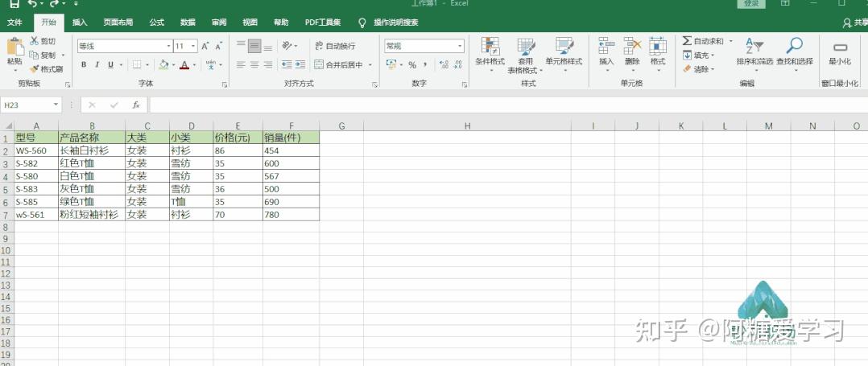Click AutoSum (自动求和)
This screenshot has width=868, height=366.
click(x=703, y=41)
